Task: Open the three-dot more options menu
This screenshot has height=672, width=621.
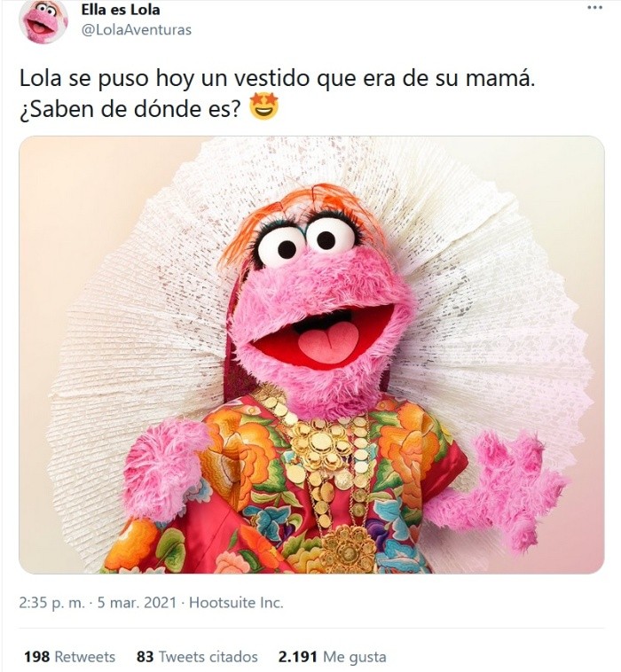Action: pyautogui.click(x=594, y=8)
